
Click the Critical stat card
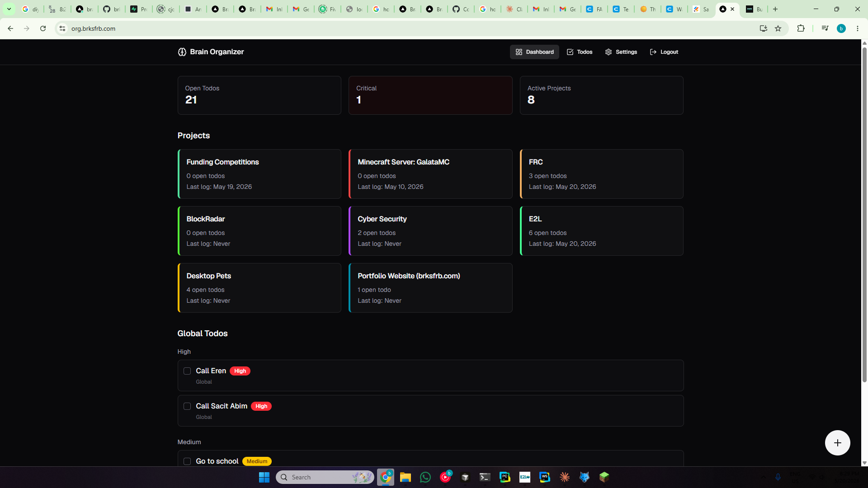[x=430, y=95]
